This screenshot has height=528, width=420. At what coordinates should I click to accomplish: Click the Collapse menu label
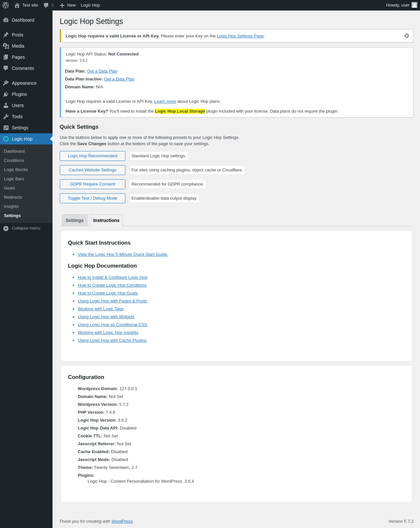point(26,228)
